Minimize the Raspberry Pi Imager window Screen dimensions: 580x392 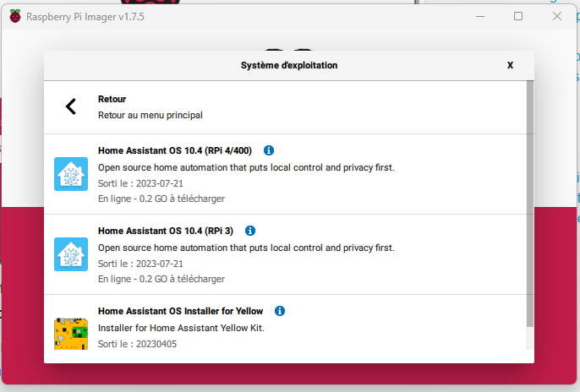pos(480,17)
